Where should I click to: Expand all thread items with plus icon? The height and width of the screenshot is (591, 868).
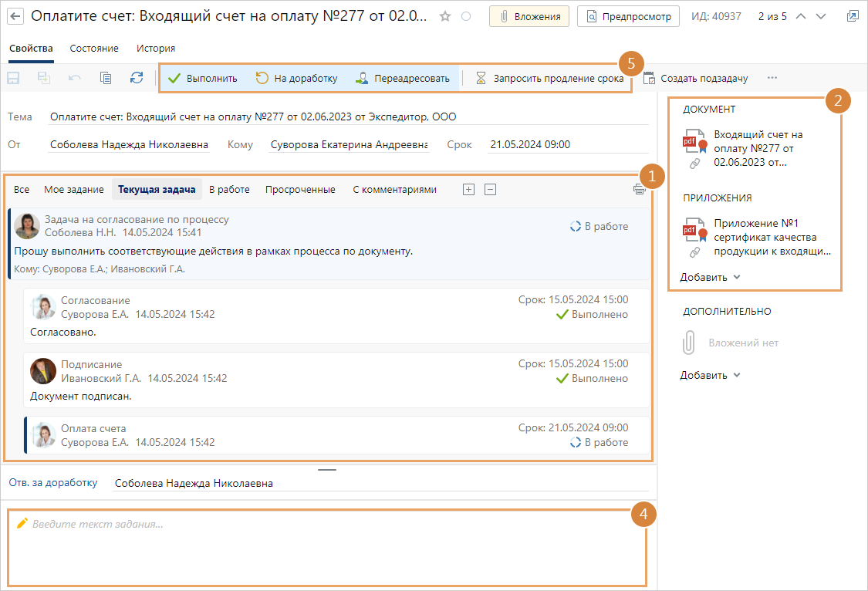[468, 190]
